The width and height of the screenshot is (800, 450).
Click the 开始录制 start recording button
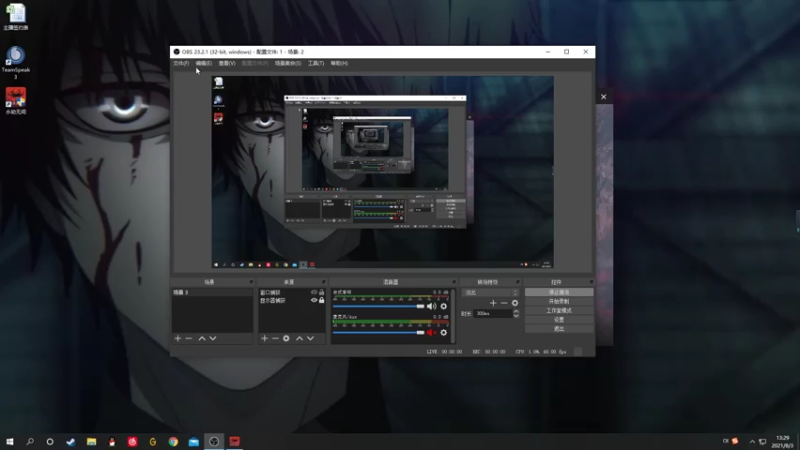559,302
